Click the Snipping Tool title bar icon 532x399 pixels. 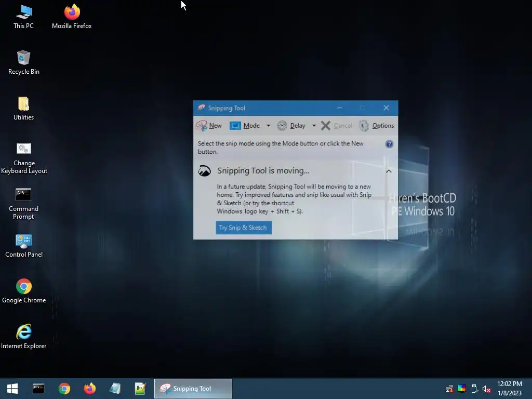pos(201,108)
